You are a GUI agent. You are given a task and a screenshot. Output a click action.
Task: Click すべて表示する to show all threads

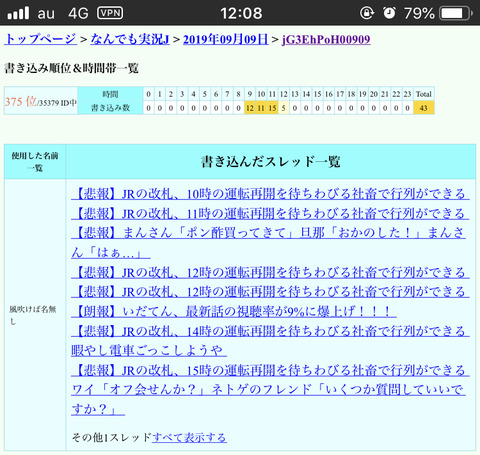click(189, 437)
